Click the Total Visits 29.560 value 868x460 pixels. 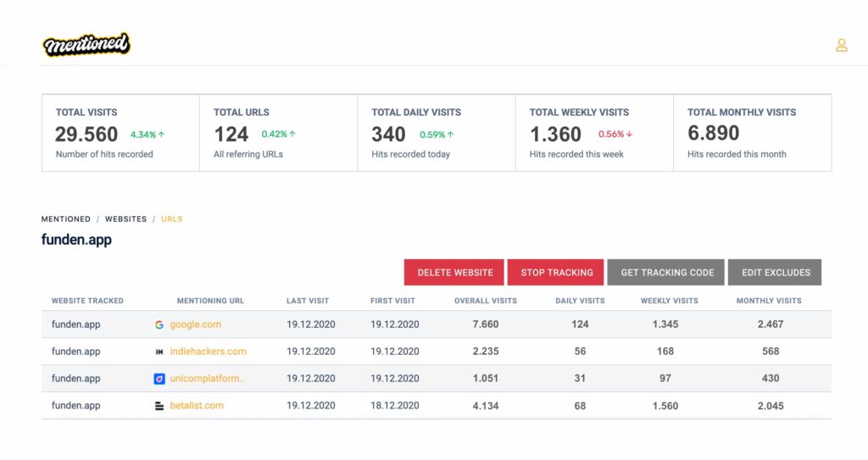click(86, 134)
